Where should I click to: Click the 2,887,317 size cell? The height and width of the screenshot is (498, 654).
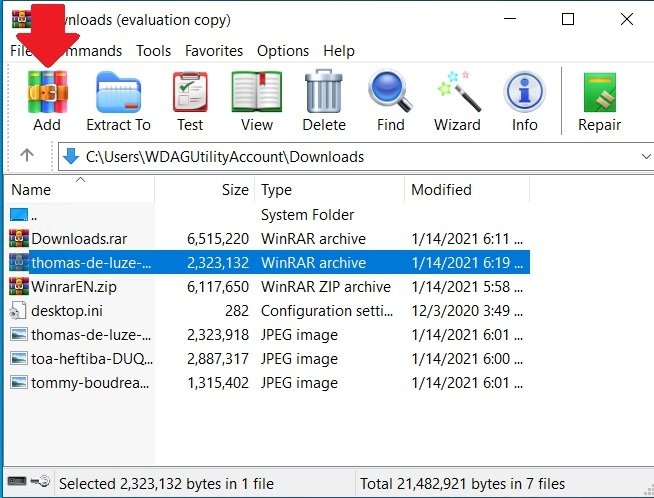tap(218, 359)
